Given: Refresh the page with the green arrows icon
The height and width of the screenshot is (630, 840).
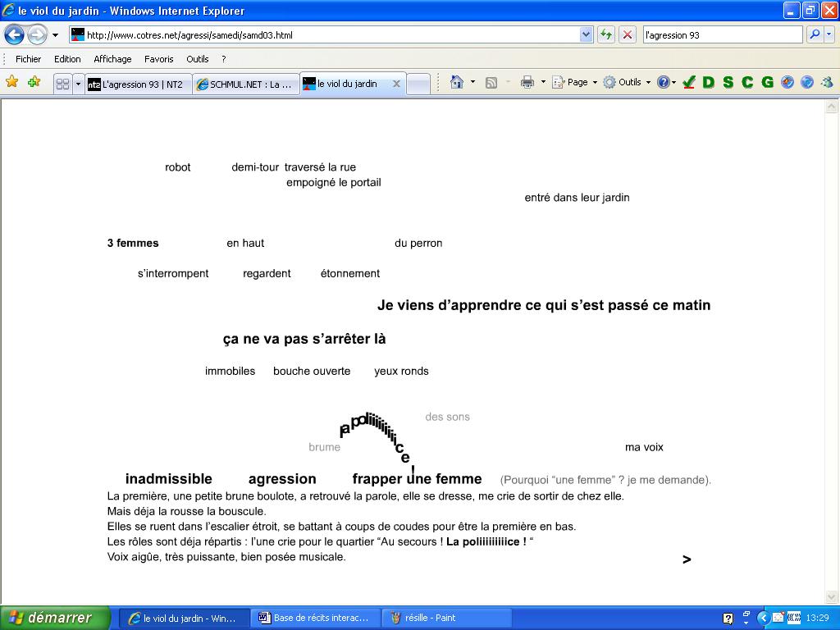Looking at the screenshot, I should point(606,35).
